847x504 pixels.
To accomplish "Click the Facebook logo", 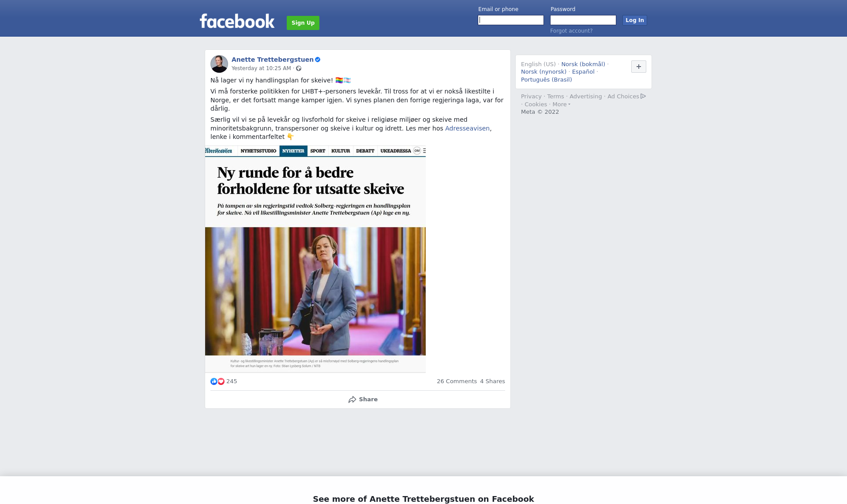I will 237,21.
